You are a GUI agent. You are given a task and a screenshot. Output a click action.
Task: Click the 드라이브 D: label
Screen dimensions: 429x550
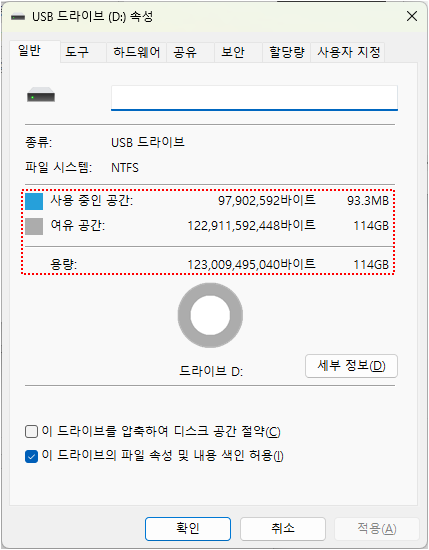[211, 371]
